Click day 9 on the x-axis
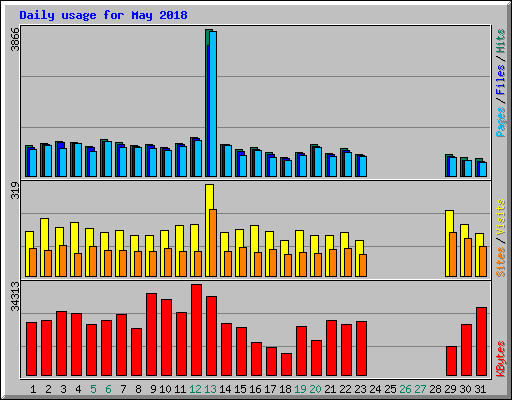 pos(153,389)
